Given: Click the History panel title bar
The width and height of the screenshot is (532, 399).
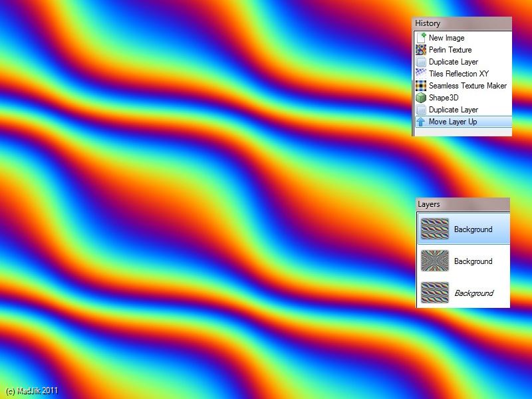Looking at the screenshot, I should (x=462, y=23).
